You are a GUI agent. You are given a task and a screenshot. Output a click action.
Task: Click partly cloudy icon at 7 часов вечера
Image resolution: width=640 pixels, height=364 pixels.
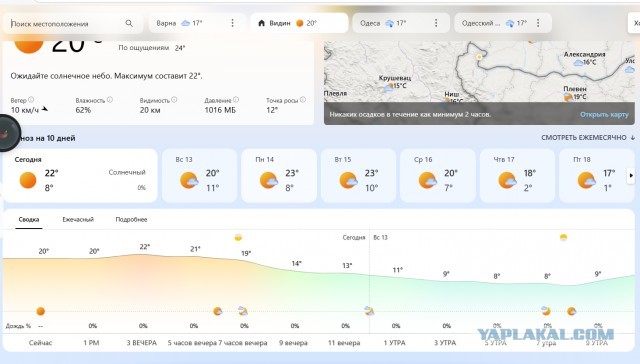tap(242, 311)
